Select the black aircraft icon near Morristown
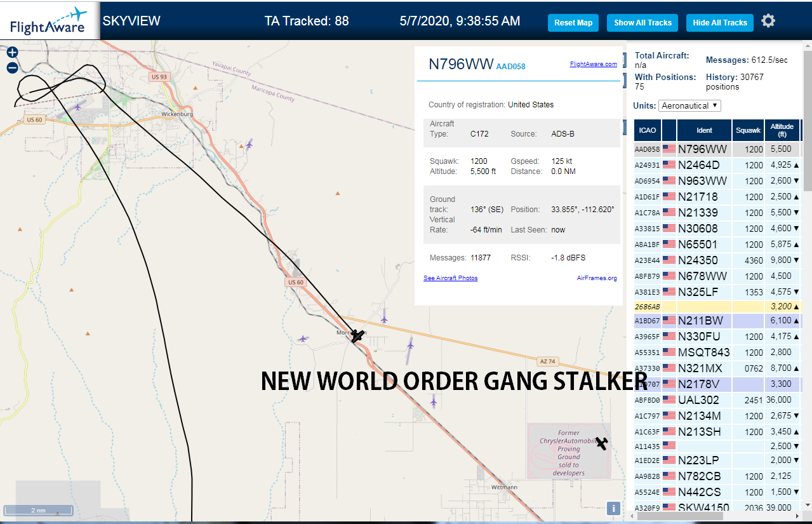 pos(358,335)
